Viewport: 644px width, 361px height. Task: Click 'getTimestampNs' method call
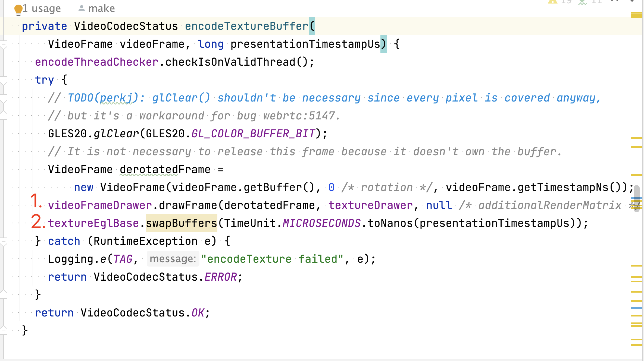pos(563,187)
